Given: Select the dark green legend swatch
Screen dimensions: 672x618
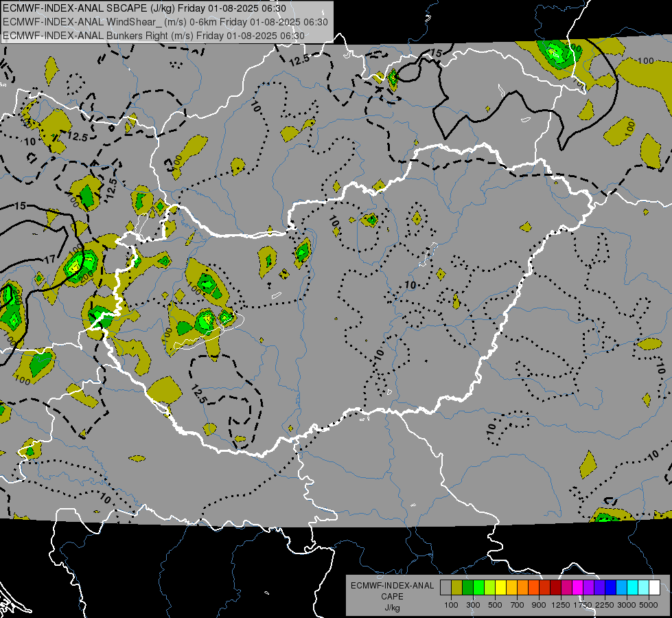Looking at the screenshot, I should (467, 587).
